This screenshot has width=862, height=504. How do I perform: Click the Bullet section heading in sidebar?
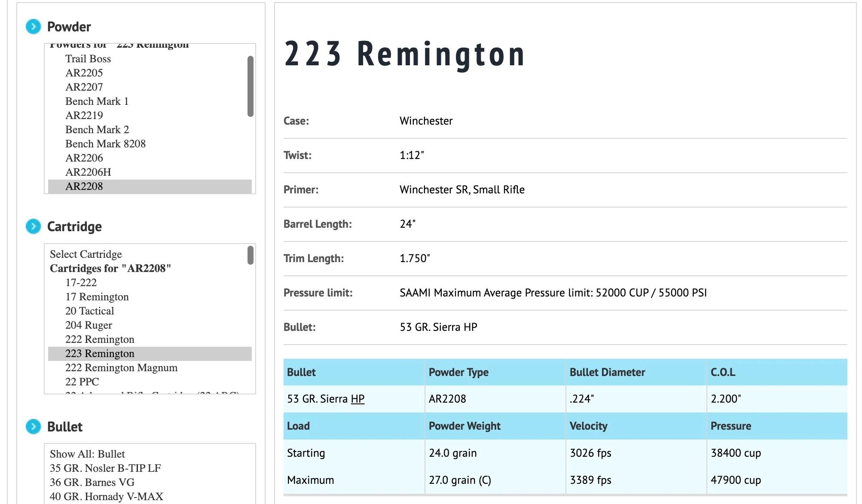[65, 427]
